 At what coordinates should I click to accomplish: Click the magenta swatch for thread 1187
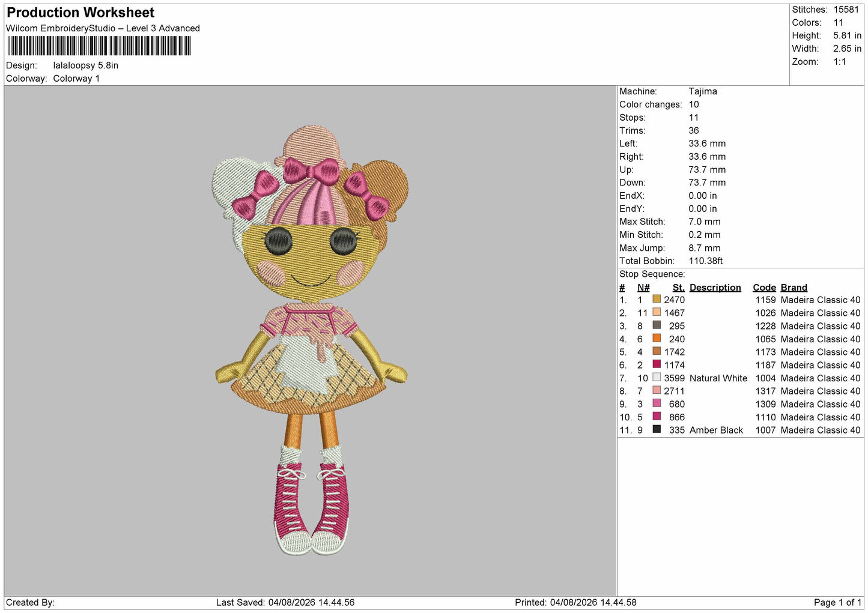657,364
